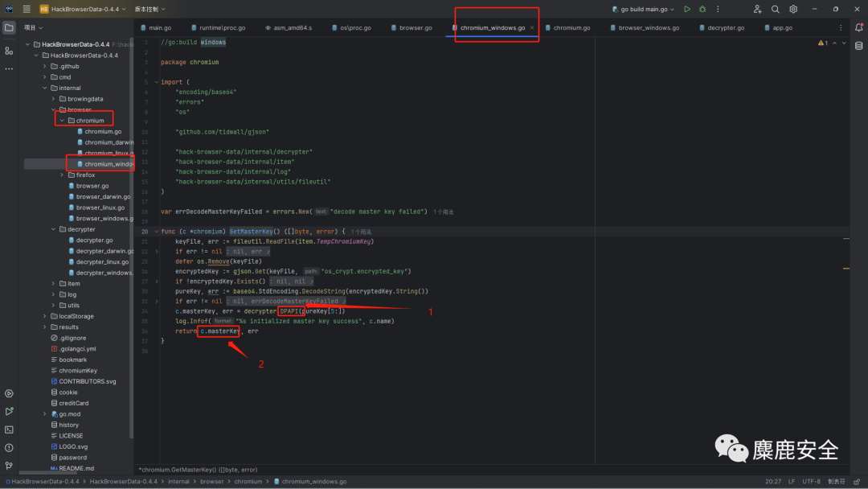Switch to the chromium.go tab

click(567, 27)
